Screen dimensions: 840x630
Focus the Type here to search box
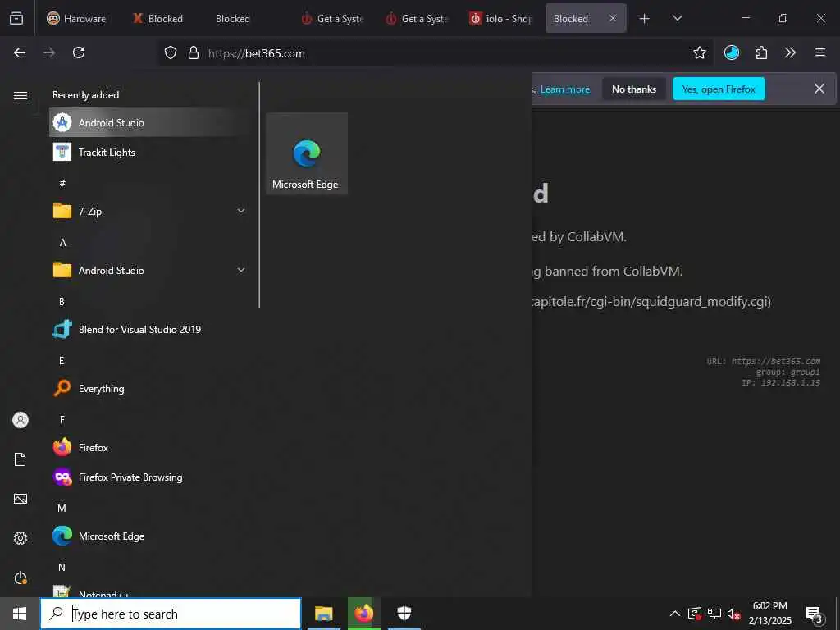(171, 614)
